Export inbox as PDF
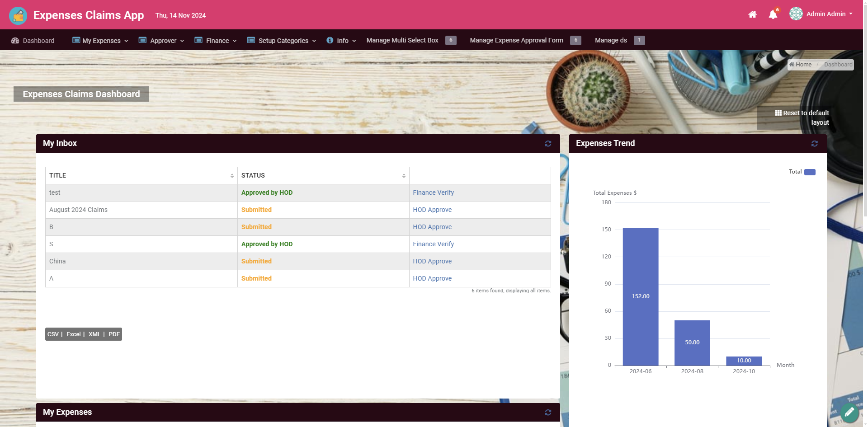Viewport: 868px width, 427px height. [x=114, y=334]
